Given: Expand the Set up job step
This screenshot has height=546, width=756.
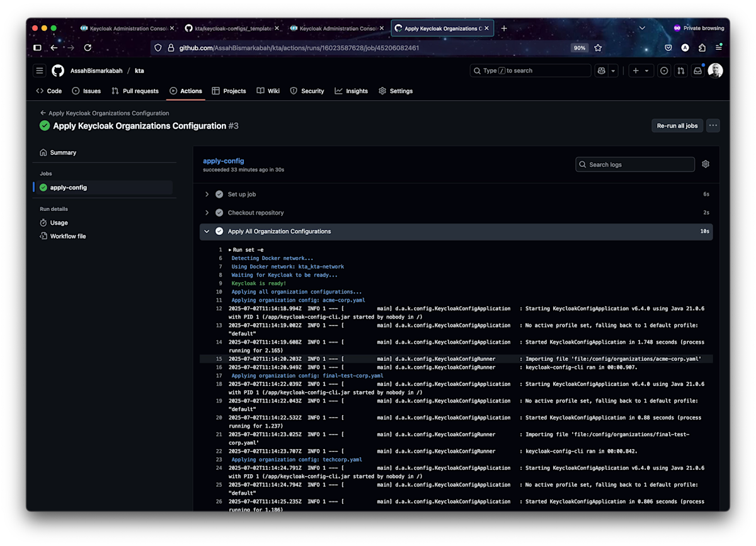Looking at the screenshot, I should click(456, 194).
